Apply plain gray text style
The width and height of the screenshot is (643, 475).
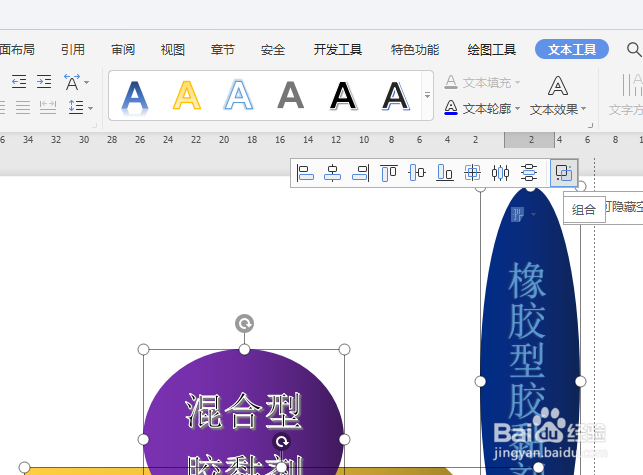(x=291, y=95)
